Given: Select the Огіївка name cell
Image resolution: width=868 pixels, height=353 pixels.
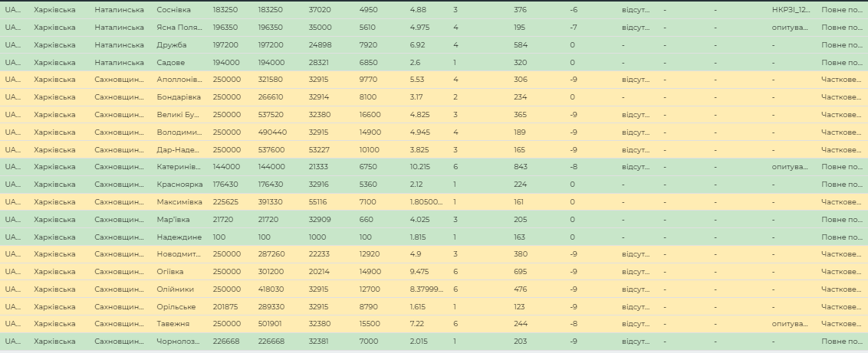Looking at the screenshot, I should (170, 271).
